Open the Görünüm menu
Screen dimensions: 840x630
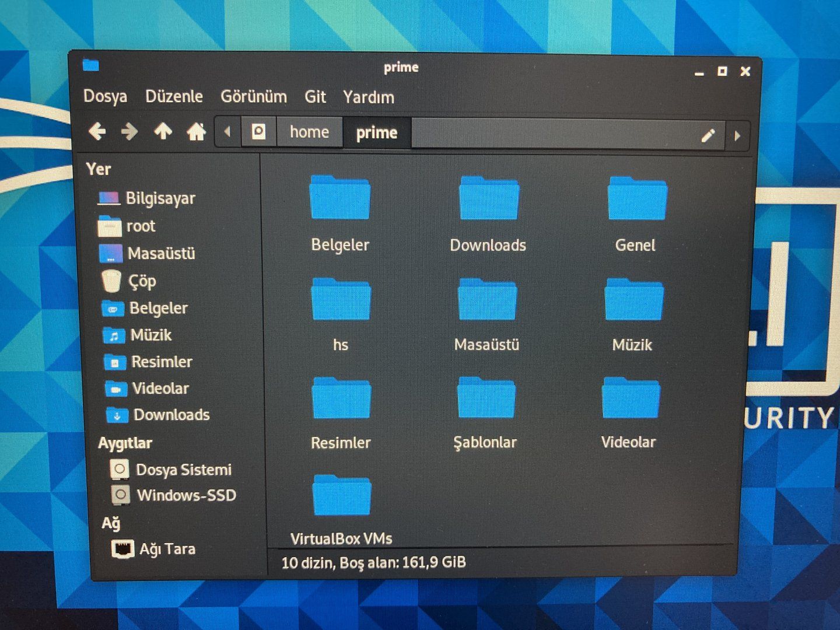click(x=254, y=96)
